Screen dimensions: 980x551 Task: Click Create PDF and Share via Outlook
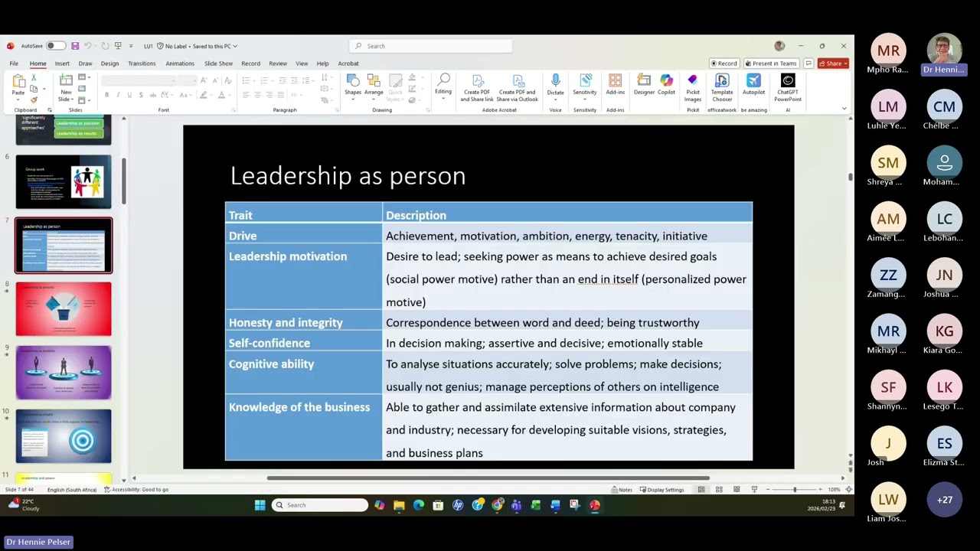tap(518, 88)
